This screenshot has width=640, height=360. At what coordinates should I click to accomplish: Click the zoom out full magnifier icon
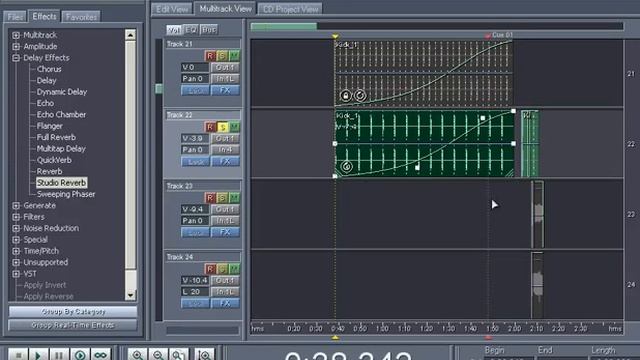[178, 354]
